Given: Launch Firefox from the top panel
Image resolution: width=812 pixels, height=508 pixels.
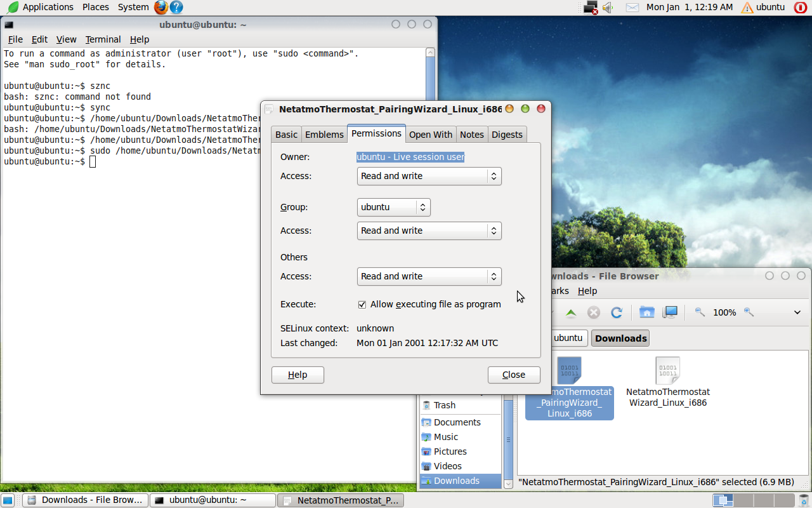Looking at the screenshot, I should 161,8.
